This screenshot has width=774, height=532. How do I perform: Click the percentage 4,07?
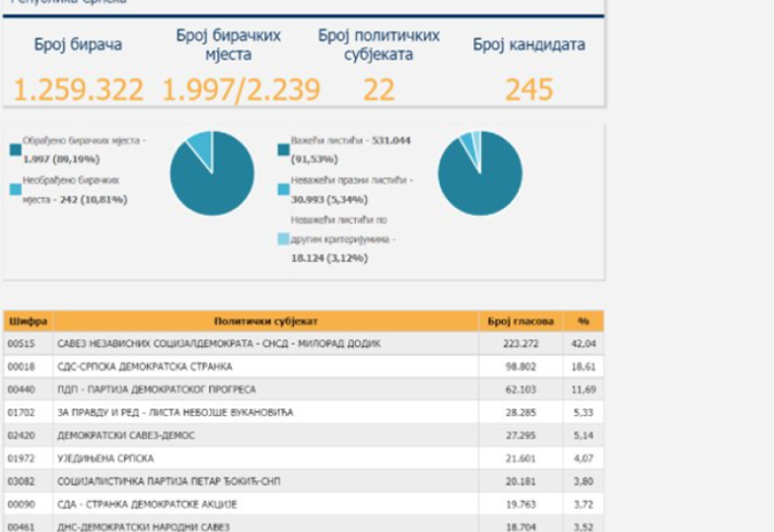tap(583, 458)
